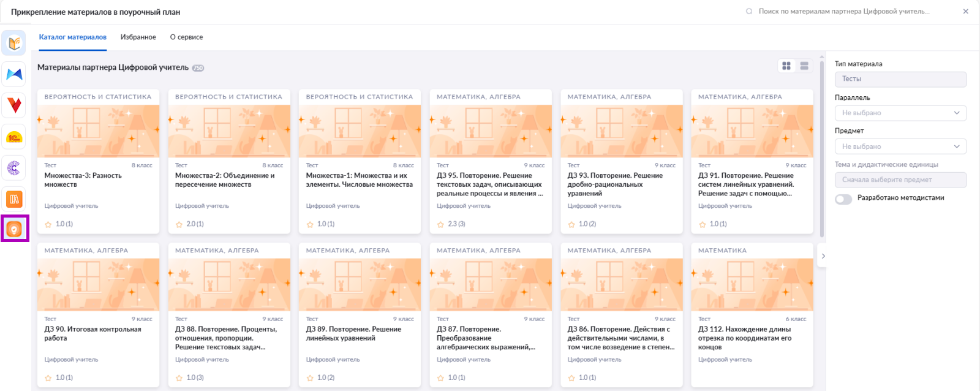Click the 'Тип материала' field showing Тесты

(x=900, y=79)
